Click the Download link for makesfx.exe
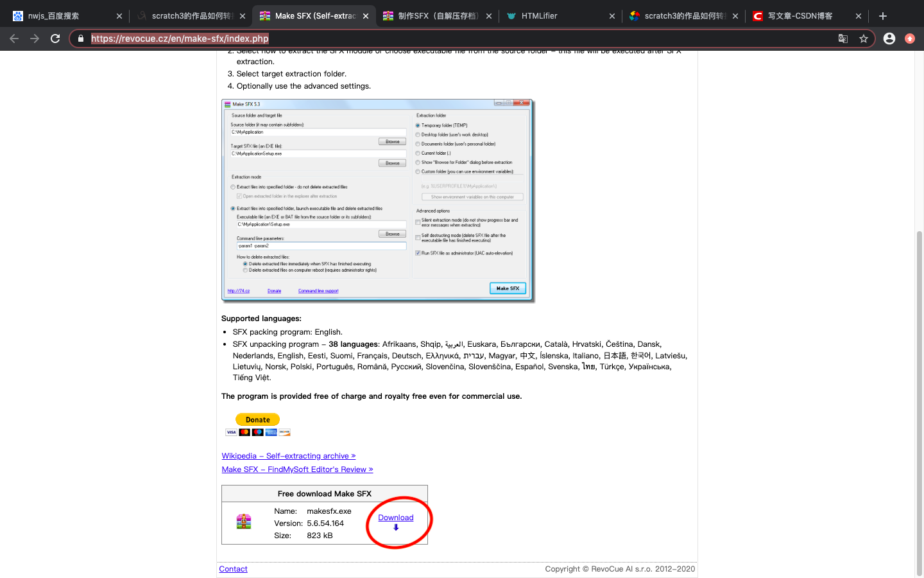This screenshot has width=924, height=578. (x=396, y=518)
